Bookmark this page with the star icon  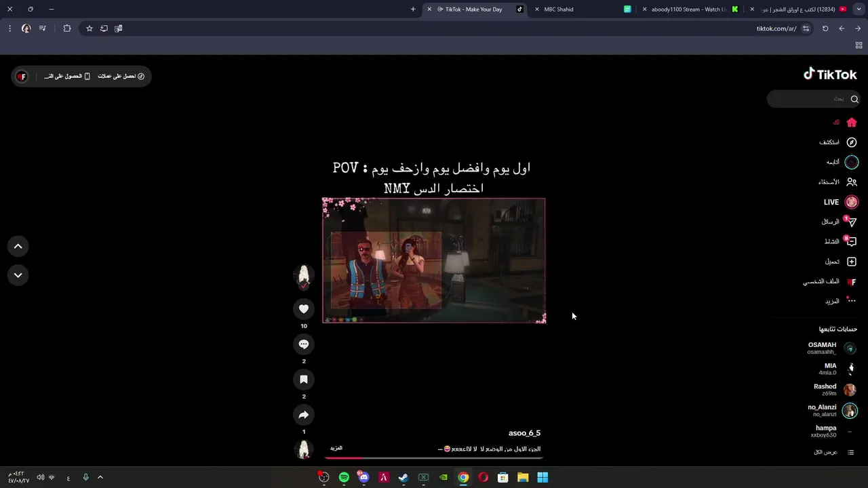coord(89,28)
